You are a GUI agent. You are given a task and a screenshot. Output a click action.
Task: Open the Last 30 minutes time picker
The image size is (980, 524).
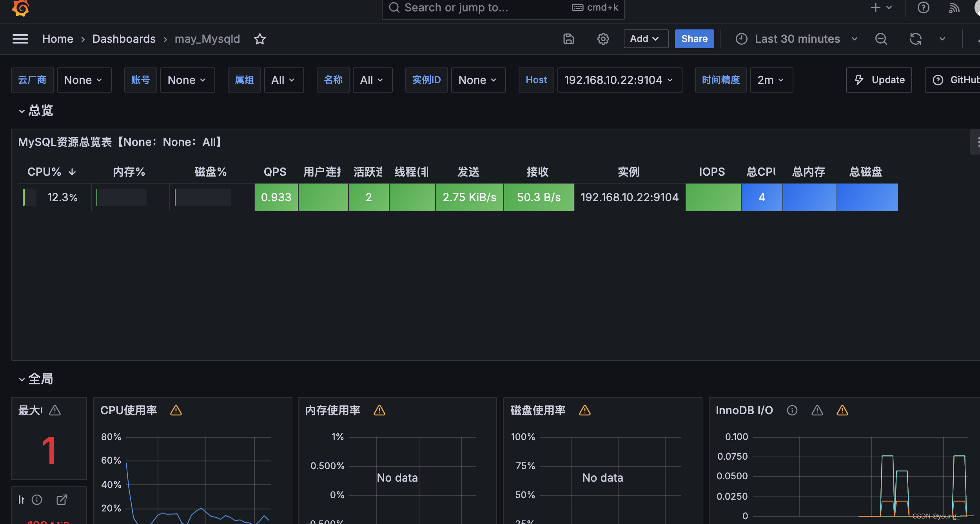click(797, 39)
